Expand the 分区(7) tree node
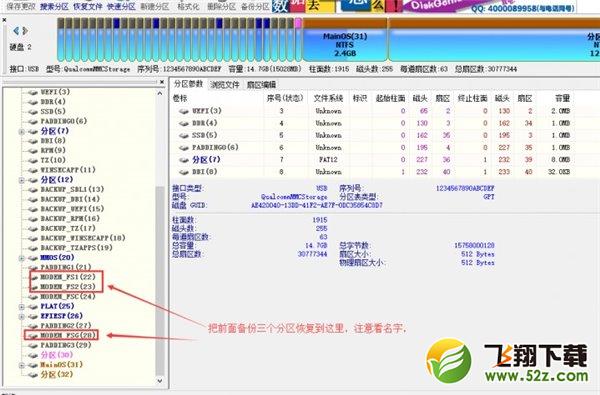 (x=22, y=131)
